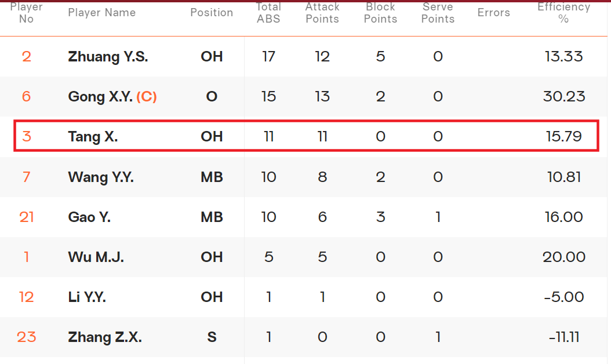
Task: Sort by the Player No column header
Action: (x=27, y=13)
